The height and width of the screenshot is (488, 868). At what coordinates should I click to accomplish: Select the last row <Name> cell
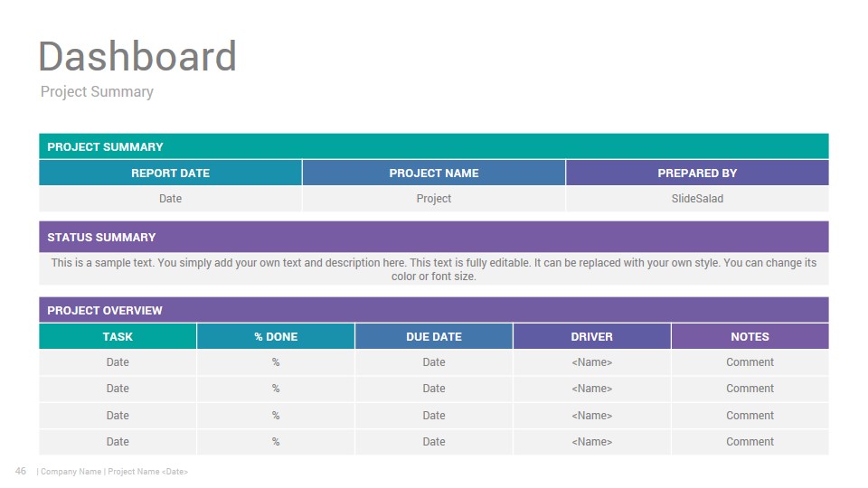click(591, 442)
